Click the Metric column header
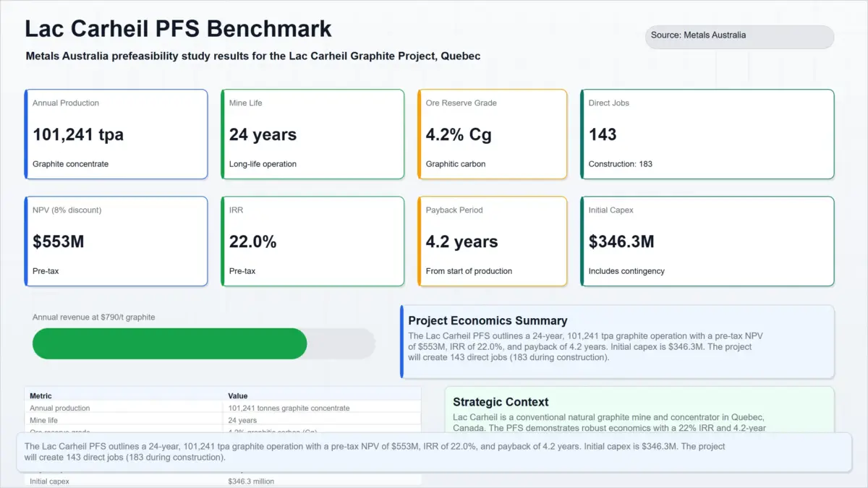The height and width of the screenshot is (488, 868). (x=41, y=396)
